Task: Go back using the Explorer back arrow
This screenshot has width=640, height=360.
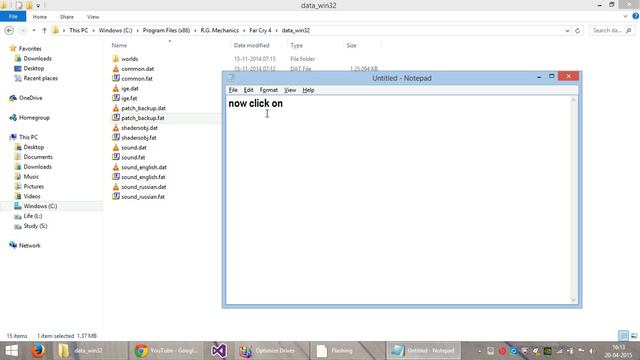Action: click(x=9, y=31)
